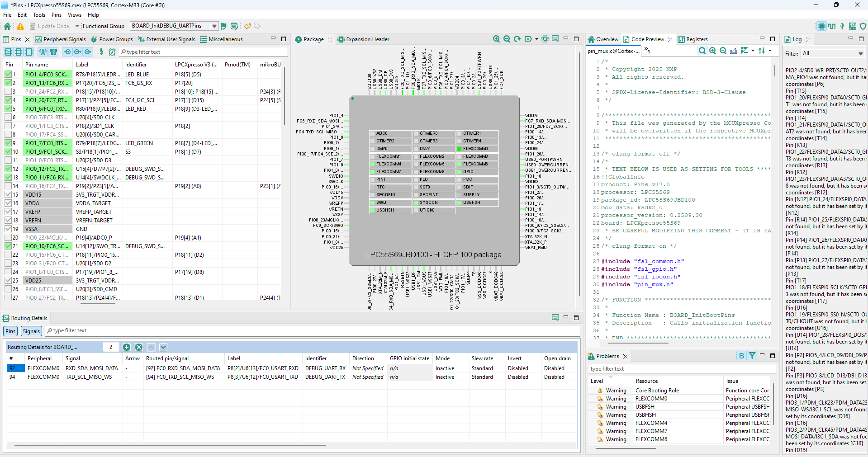
Task: Click the undo arrow in main toolbar
Action: [247, 26]
